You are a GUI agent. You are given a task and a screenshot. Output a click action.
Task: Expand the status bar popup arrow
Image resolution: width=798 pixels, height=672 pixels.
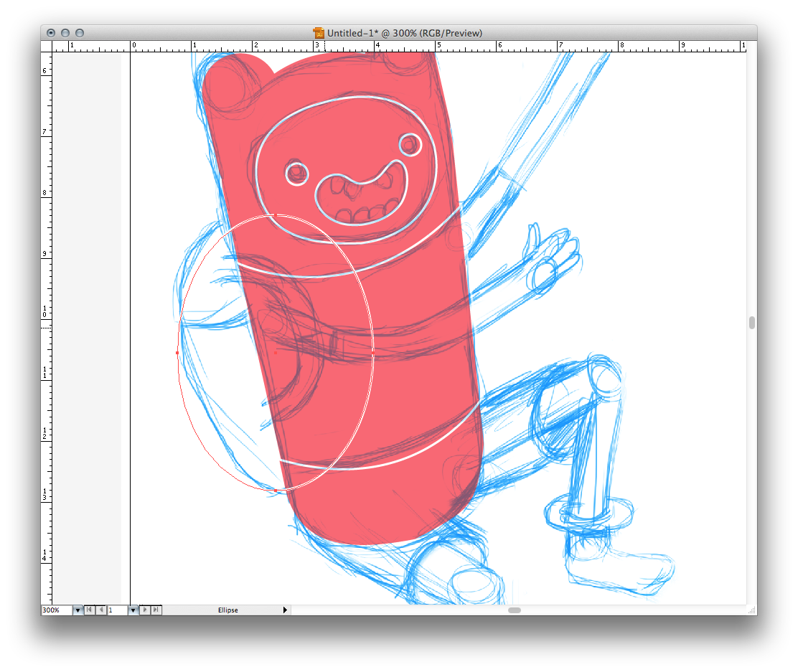tap(285, 610)
